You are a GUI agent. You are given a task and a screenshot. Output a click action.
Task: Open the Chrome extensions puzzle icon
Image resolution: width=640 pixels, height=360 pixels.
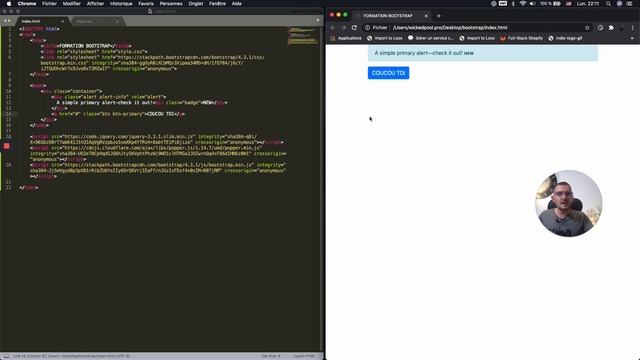click(611, 28)
